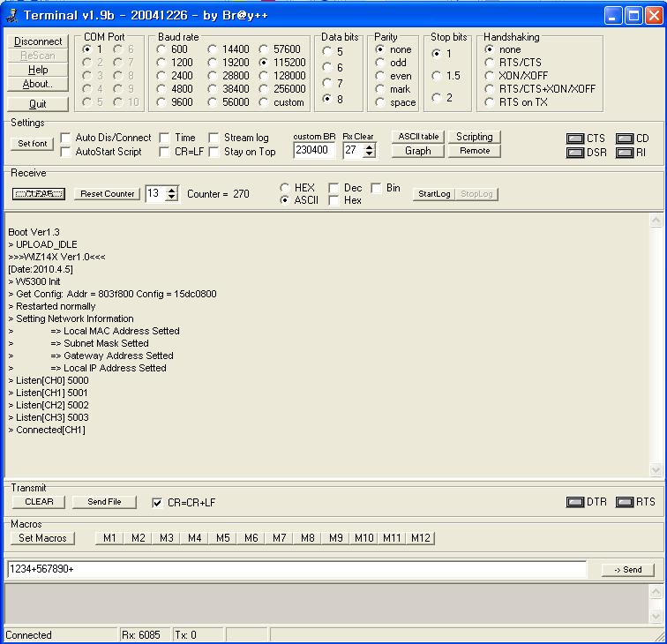
Task: Open the About dialog
Action: click(38, 84)
